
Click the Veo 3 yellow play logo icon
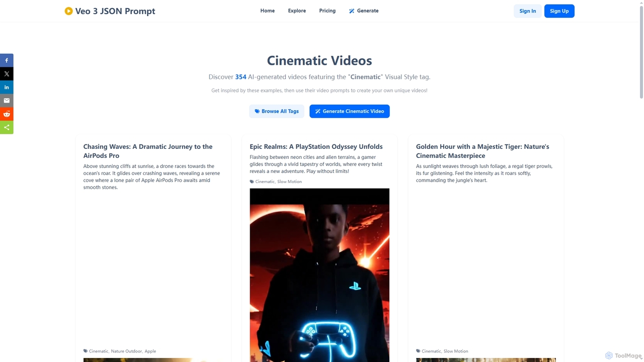[68, 11]
